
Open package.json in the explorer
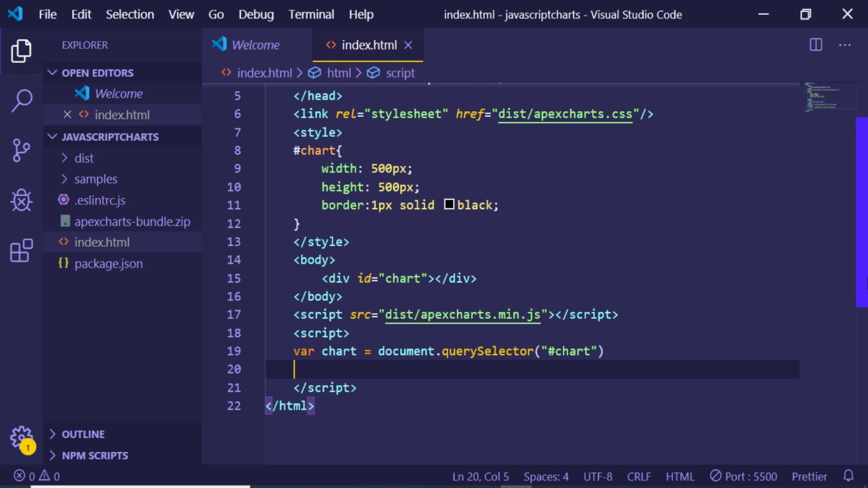pos(108,264)
